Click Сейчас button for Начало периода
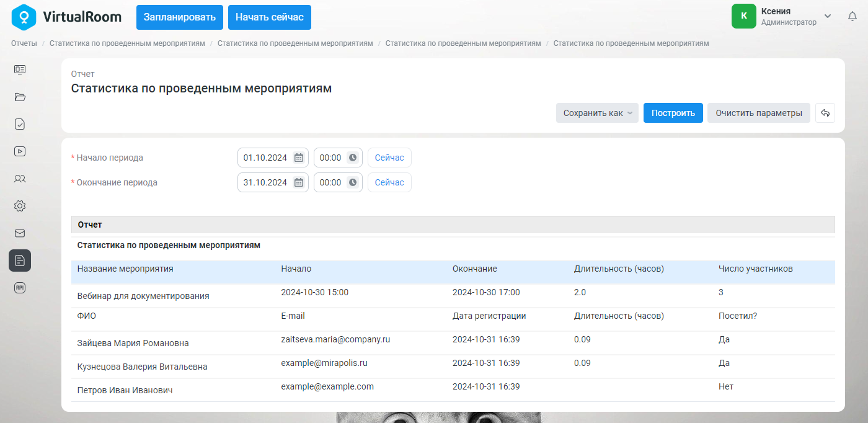 click(x=389, y=158)
